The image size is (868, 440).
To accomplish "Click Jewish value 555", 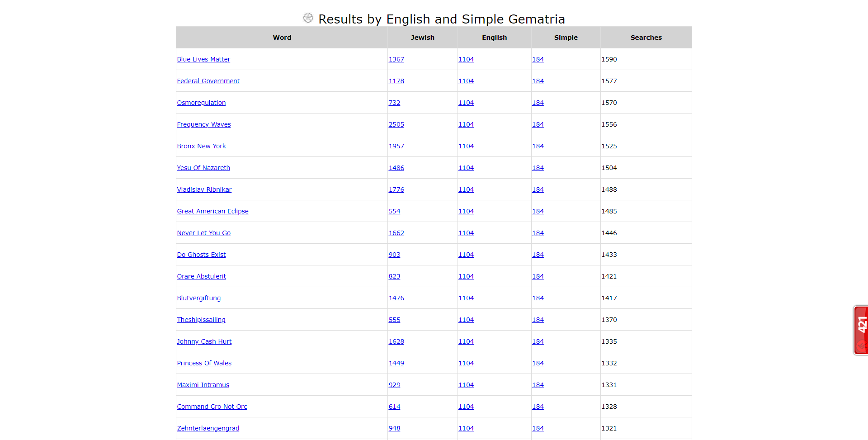I will [394, 320].
